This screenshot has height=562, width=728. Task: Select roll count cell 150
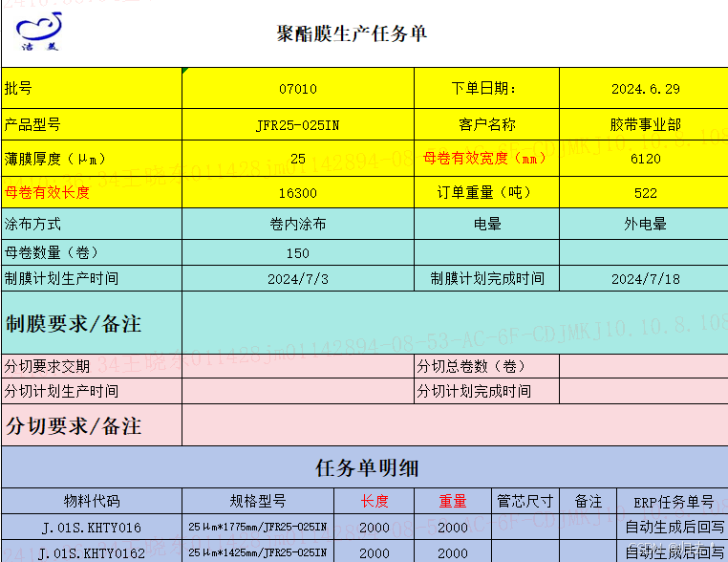[x=298, y=252]
